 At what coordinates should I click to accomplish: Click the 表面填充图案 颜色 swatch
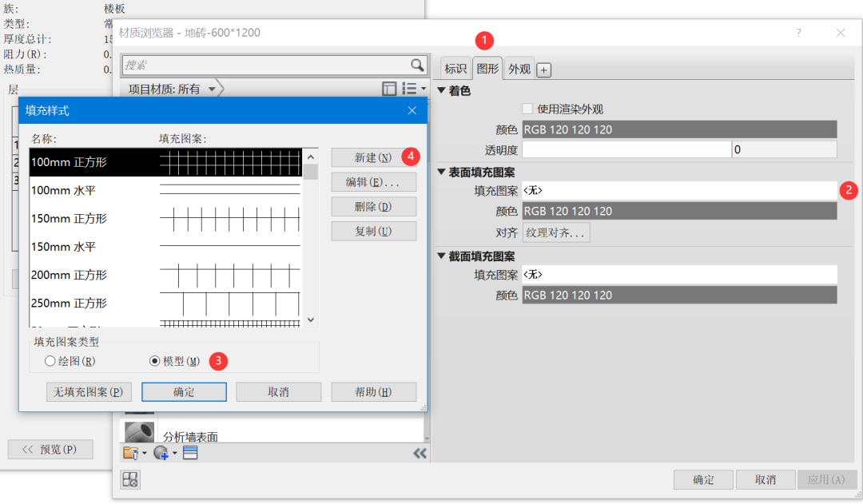[x=680, y=212]
